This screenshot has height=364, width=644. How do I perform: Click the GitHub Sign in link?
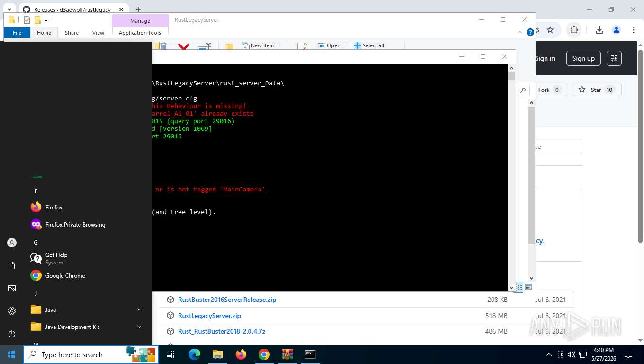pyautogui.click(x=545, y=58)
